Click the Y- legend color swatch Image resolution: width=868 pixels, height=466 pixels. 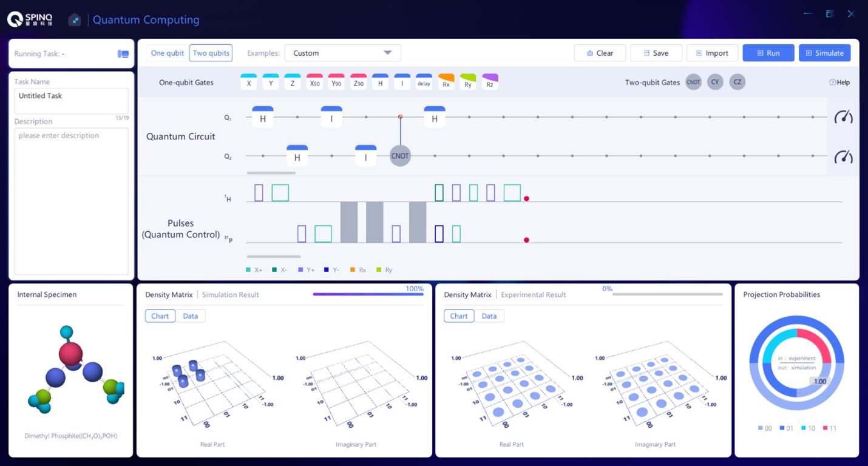[x=327, y=270]
